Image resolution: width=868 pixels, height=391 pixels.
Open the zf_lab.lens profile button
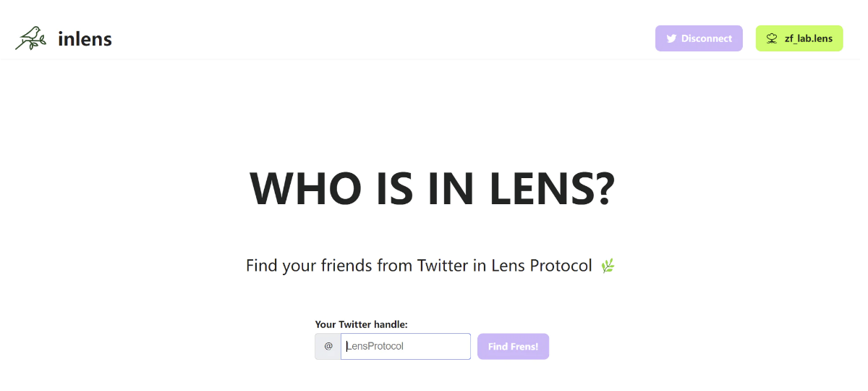799,38
